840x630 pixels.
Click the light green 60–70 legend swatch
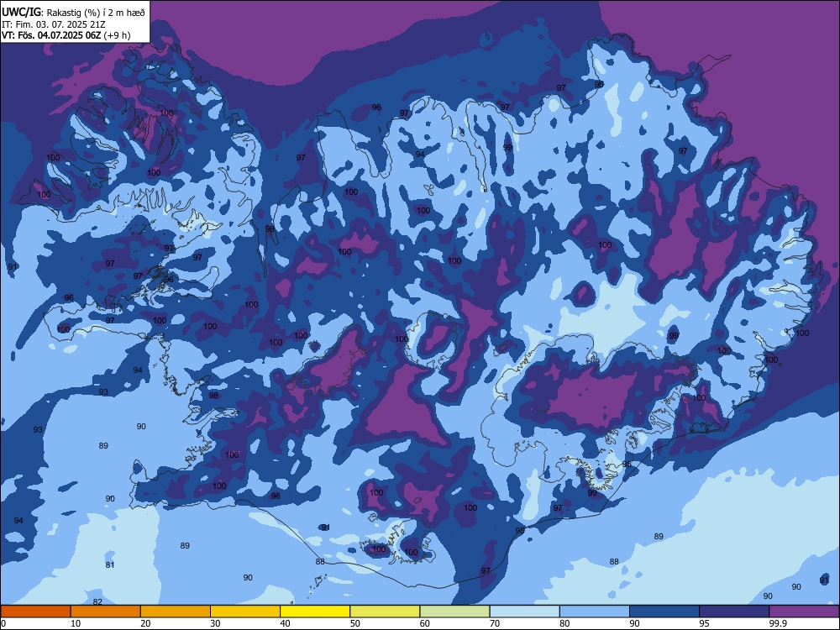click(x=454, y=612)
